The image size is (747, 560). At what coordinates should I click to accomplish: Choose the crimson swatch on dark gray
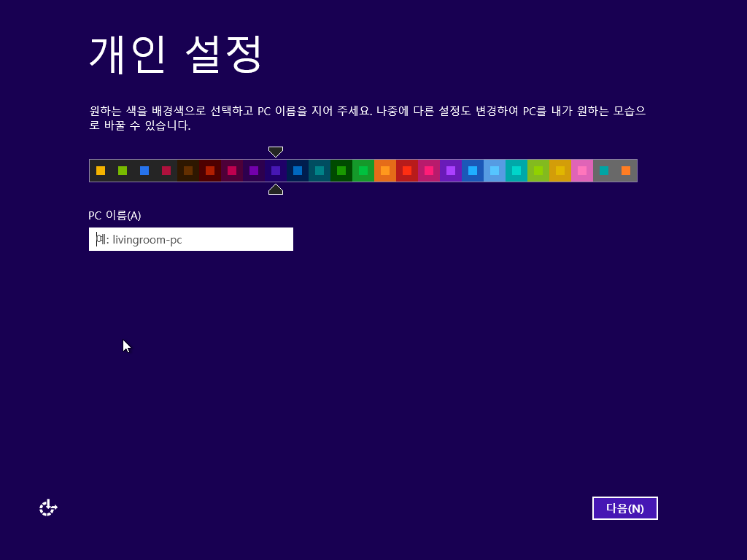(x=166, y=171)
